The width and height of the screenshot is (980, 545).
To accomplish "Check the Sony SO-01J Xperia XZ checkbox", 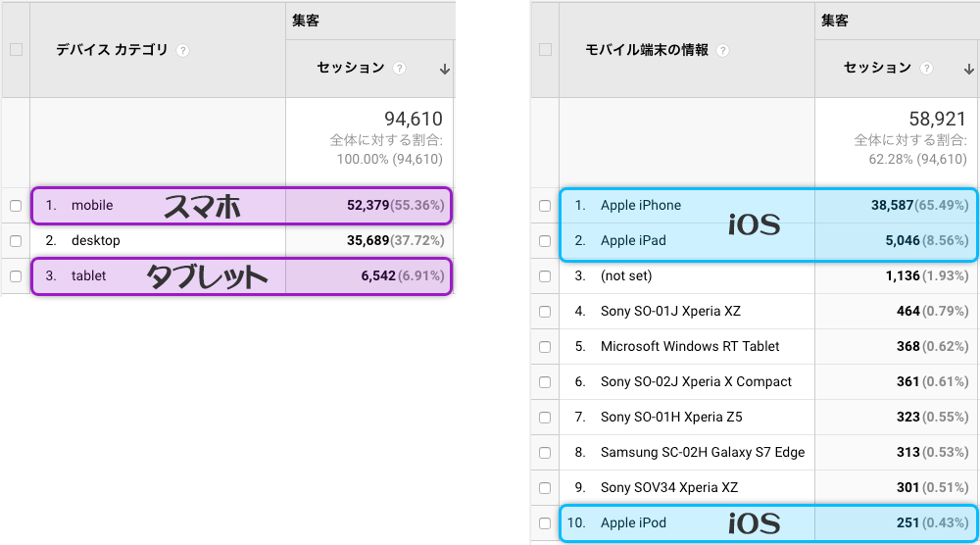I will [545, 312].
